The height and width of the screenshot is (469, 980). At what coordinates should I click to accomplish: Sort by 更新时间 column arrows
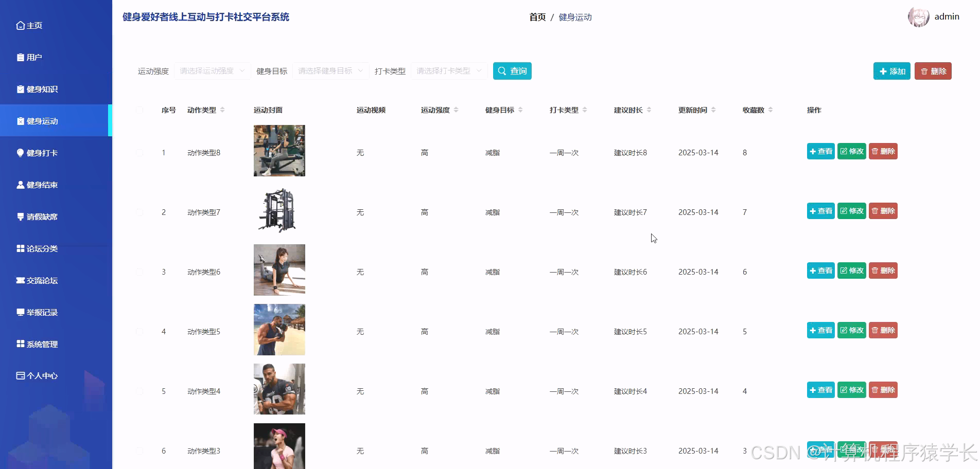pos(713,110)
